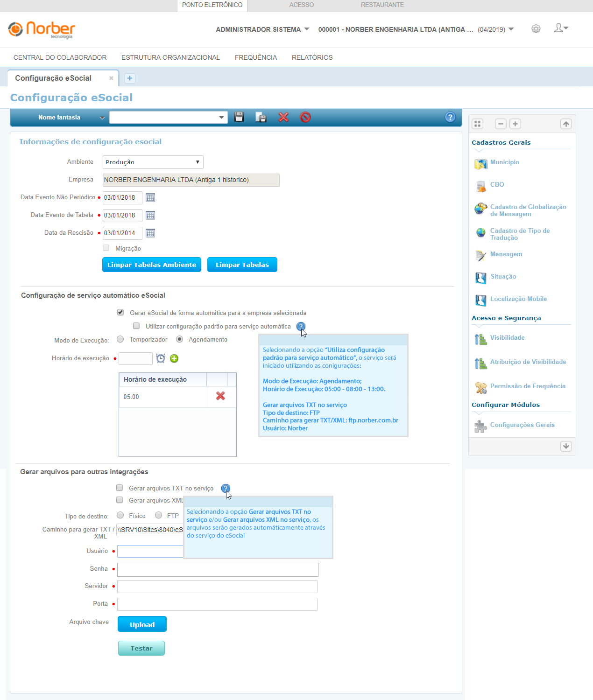Click the green add execution time icon
The height and width of the screenshot is (700, 593).
pyautogui.click(x=174, y=358)
